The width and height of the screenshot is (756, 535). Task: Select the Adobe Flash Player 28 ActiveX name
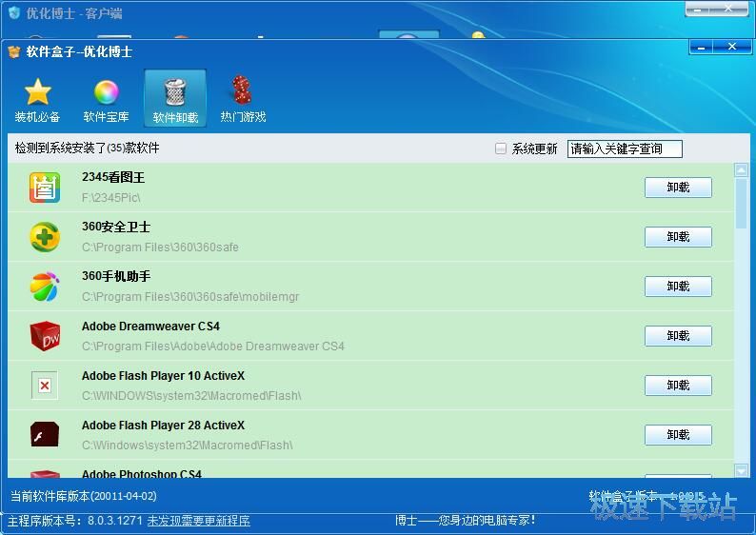click(x=163, y=426)
